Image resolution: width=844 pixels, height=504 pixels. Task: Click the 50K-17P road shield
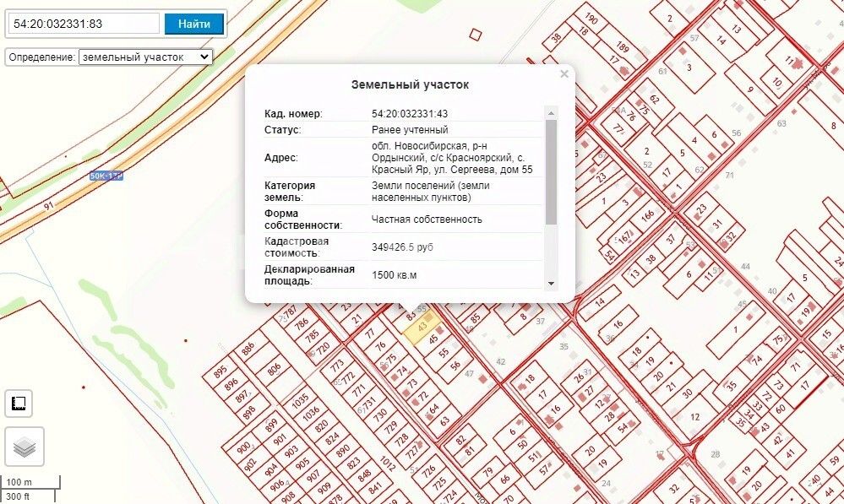(x=106, y=176)
